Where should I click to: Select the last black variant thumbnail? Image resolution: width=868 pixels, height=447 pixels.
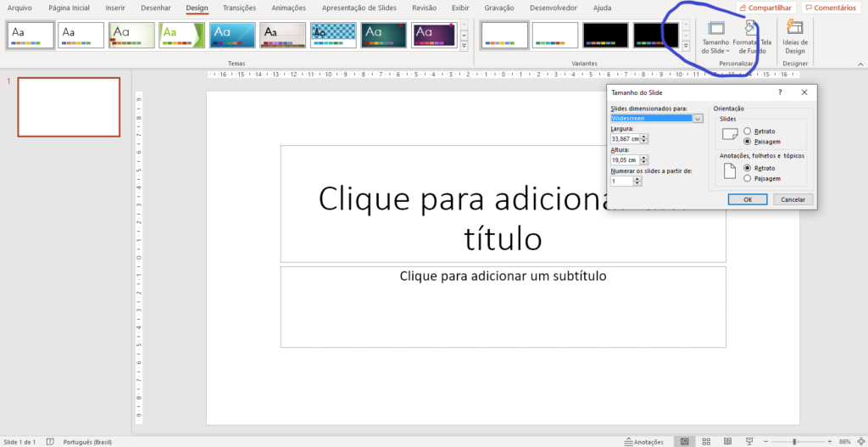tap(656, 36)
